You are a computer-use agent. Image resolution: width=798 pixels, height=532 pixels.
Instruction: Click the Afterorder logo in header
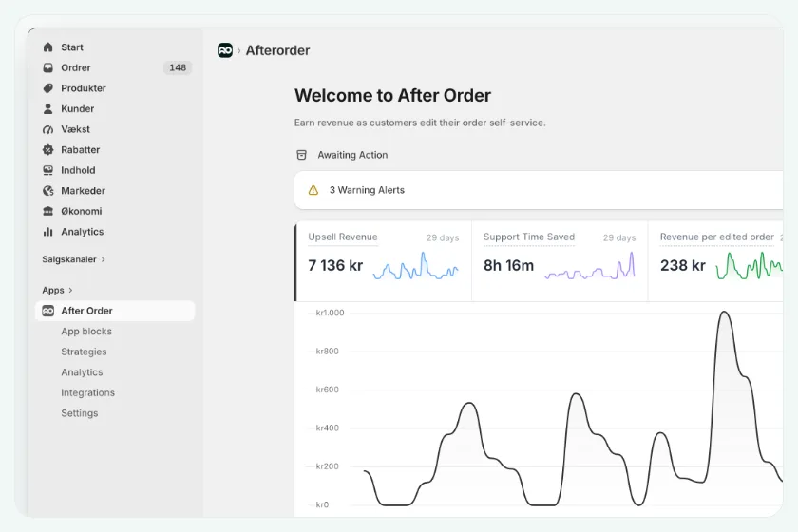[225, 50]
